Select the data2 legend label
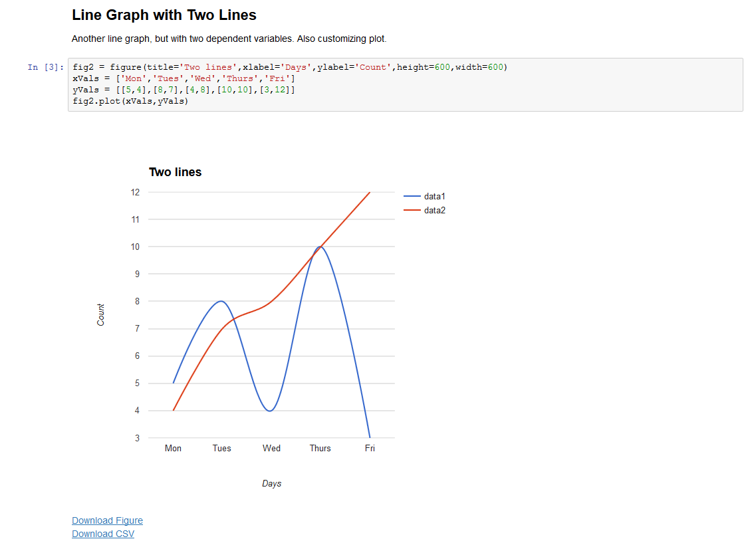The height and width of the screenshot is (545, 756). pos(434,210)
